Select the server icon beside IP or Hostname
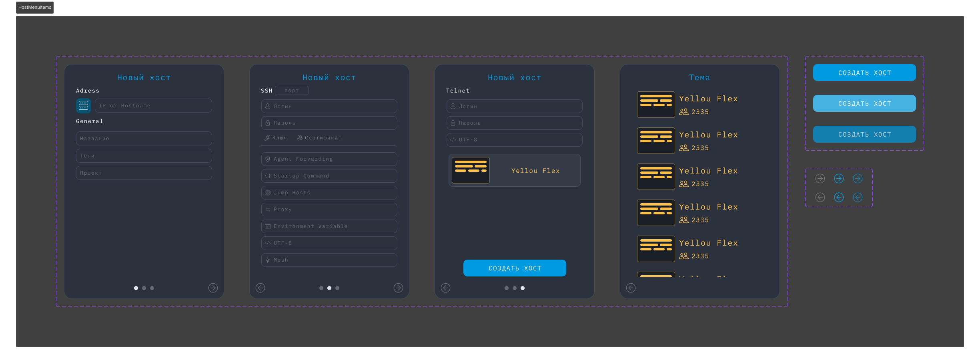 [83, 105]
